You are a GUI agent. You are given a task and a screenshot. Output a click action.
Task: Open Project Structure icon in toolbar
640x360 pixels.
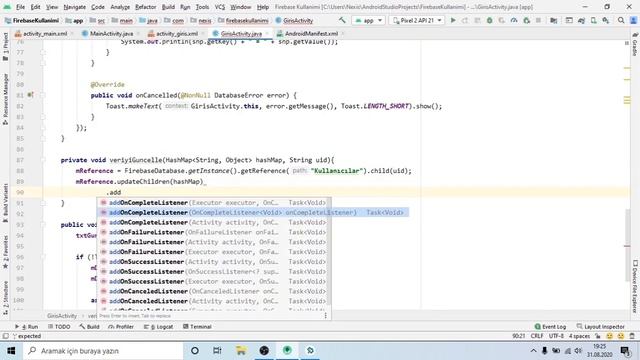(x=553, y=20)
